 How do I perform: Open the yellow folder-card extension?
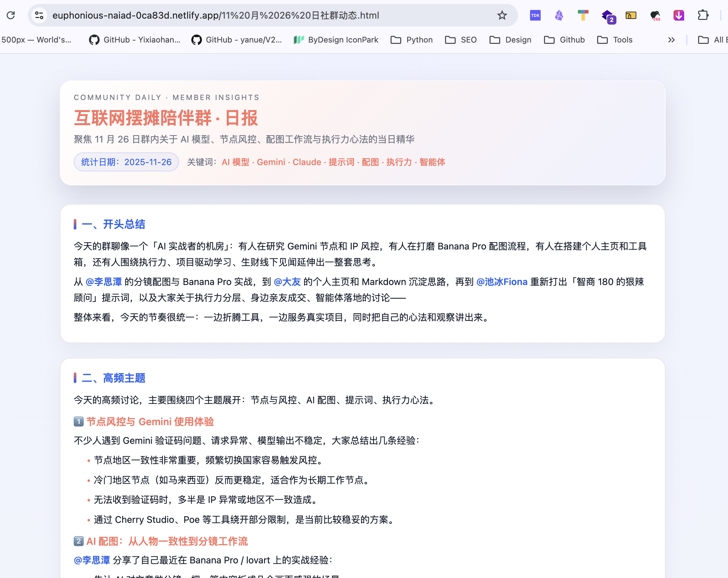pos(631,15)
